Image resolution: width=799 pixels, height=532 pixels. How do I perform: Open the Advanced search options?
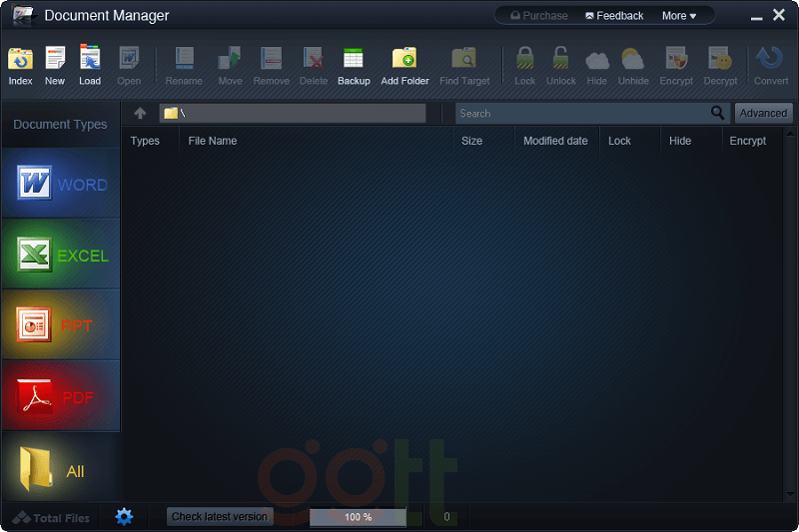click(763, 114)
